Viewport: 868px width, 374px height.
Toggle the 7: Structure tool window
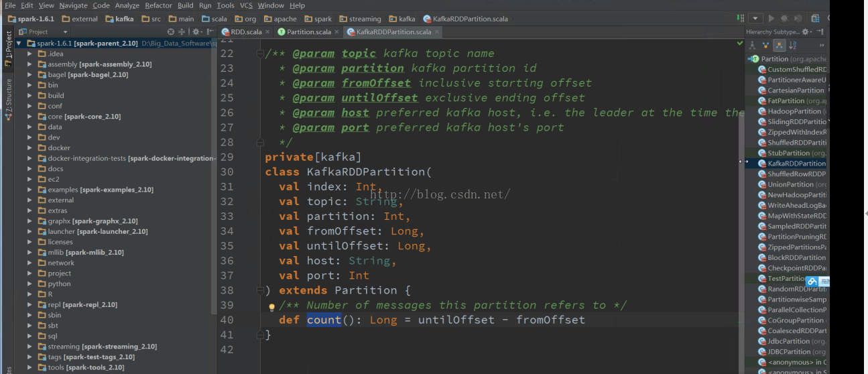click(8, 100)
